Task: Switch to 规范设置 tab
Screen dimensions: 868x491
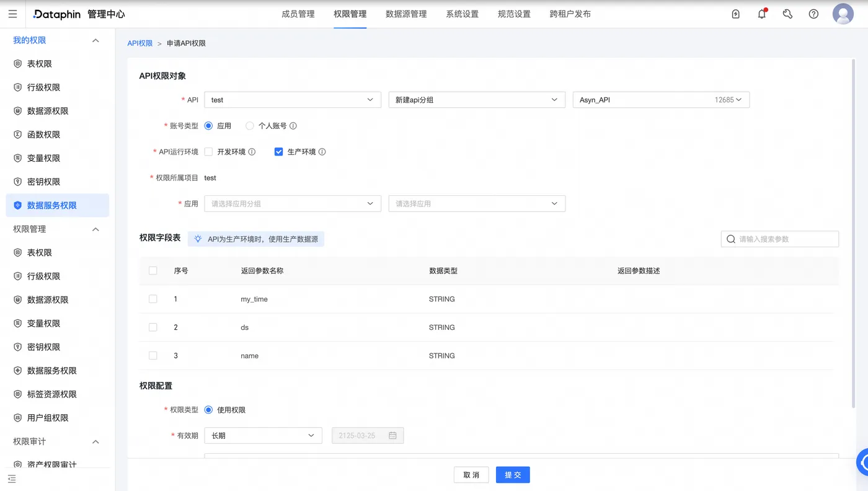Action: 514,14
